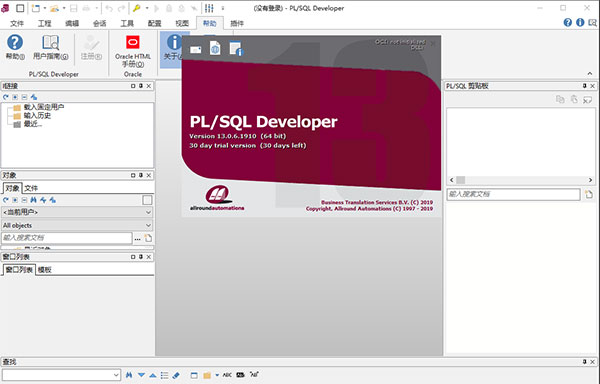
Task: Click the copy icon in PL/SQL 剪贴板 panel
Action: pos(560,99)
